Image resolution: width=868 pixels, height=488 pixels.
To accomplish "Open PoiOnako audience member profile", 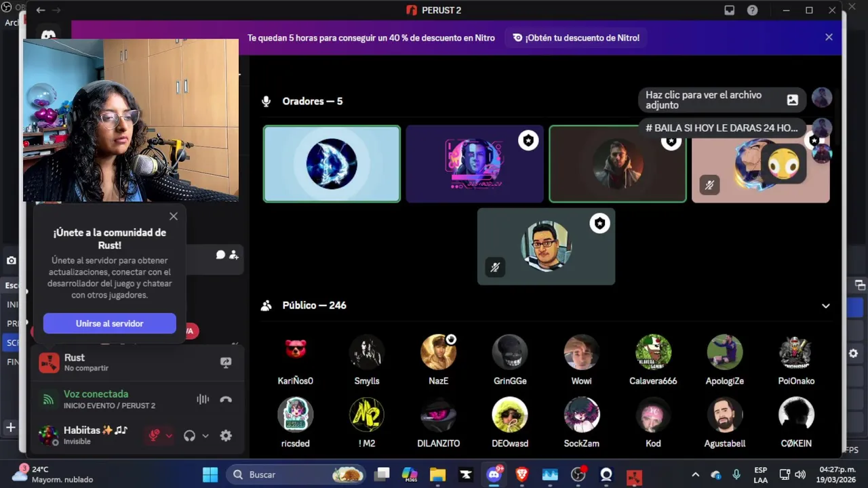I will pyautogui.click(x=796, y=361).
